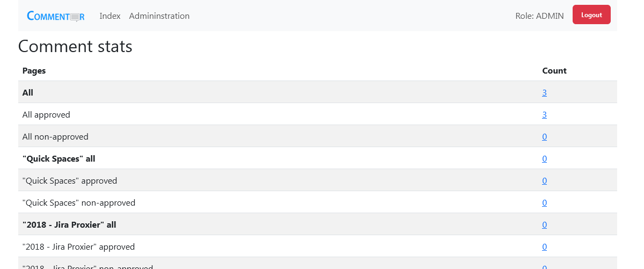Select the "Quick Spaces" all row label
The width and height of the screenshot is (644, 269).
tap(59, 158)
